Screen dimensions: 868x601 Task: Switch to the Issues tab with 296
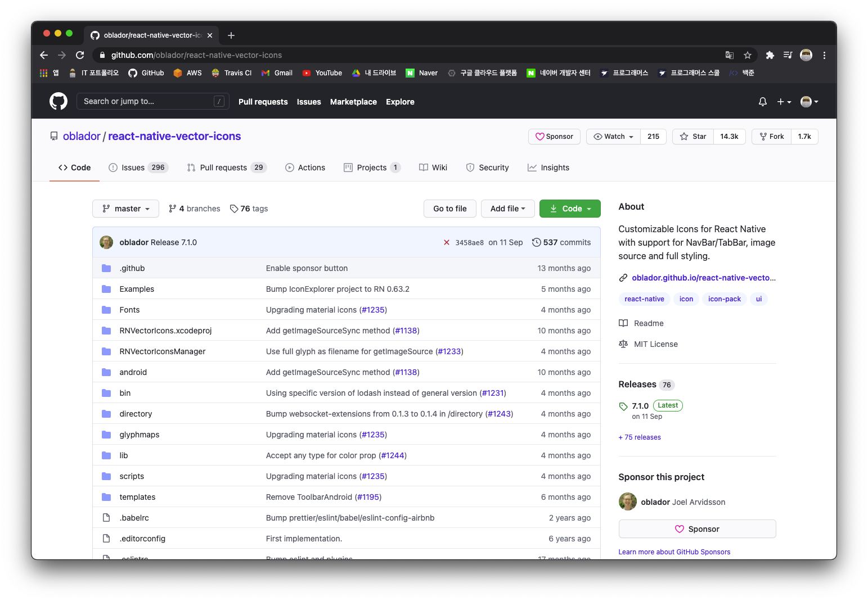[x=138, y=168]
